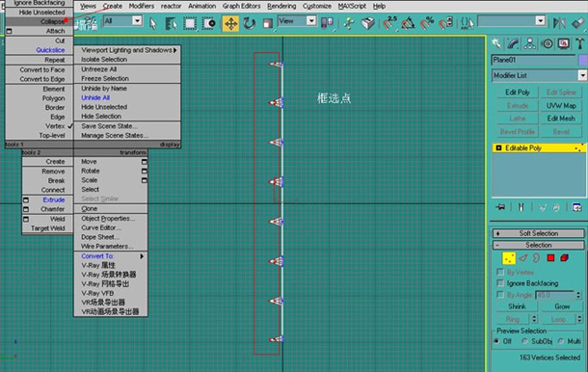This screenshot has height=372, width=588.
Task: Click the Select by Name tool
Action: (x=171, y=24)
